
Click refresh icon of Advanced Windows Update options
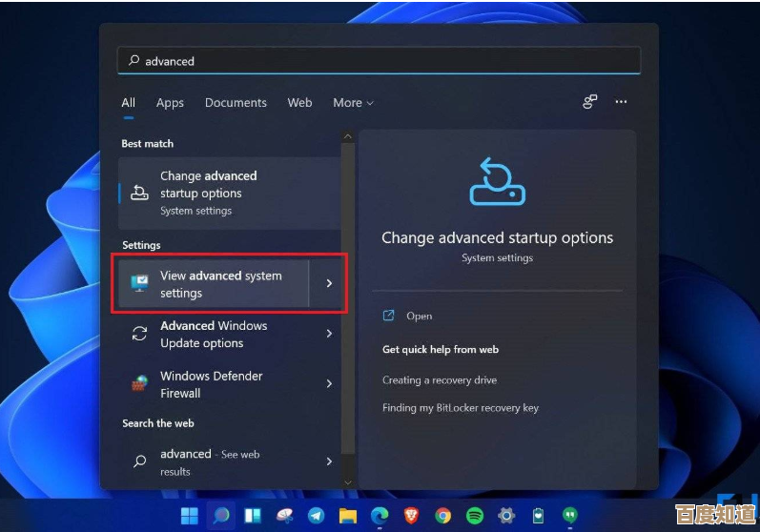(139, 334)
